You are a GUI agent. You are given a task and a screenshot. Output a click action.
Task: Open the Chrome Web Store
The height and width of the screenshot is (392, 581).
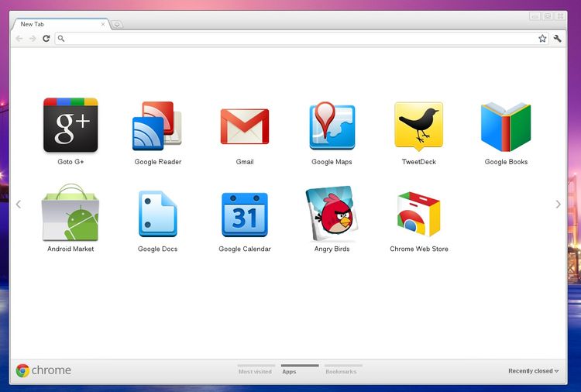click(x=418, y=214)
